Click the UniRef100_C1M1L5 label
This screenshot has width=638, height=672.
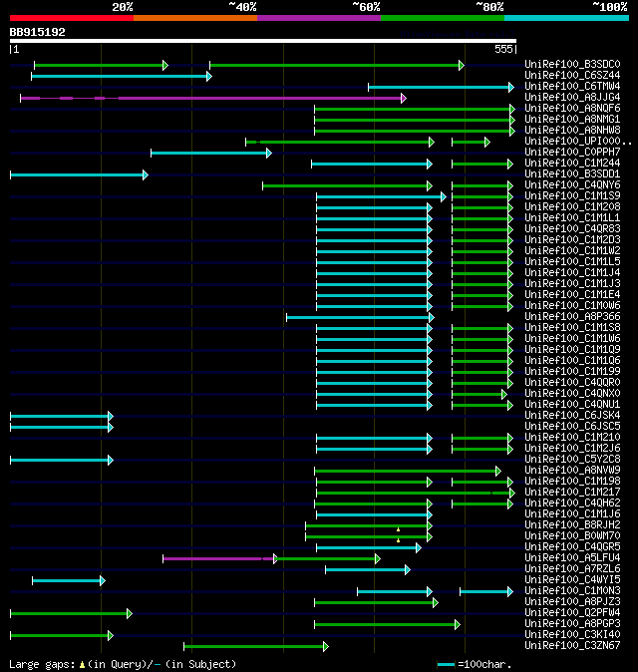click(x=572, y=262)
